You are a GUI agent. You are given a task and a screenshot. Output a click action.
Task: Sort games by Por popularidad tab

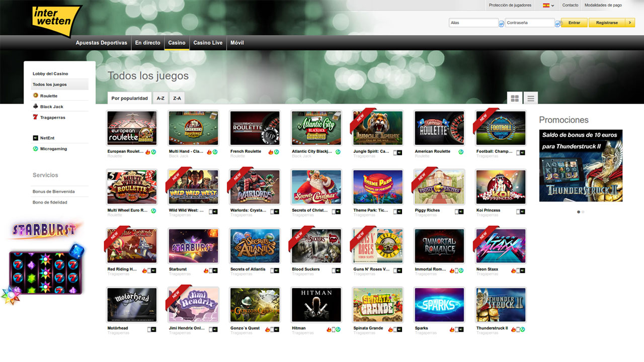click(x=130, y=98)
